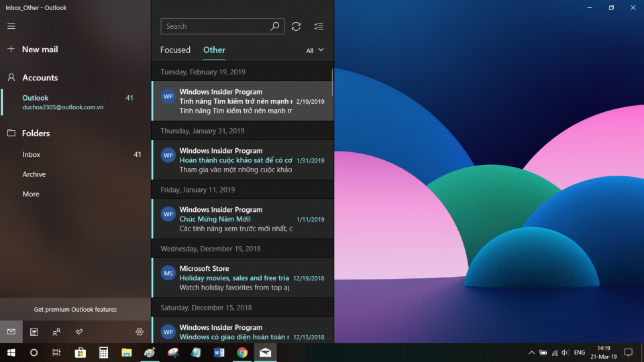Open Windows Insider email dated 1/31/2019

tap(243, 160)
